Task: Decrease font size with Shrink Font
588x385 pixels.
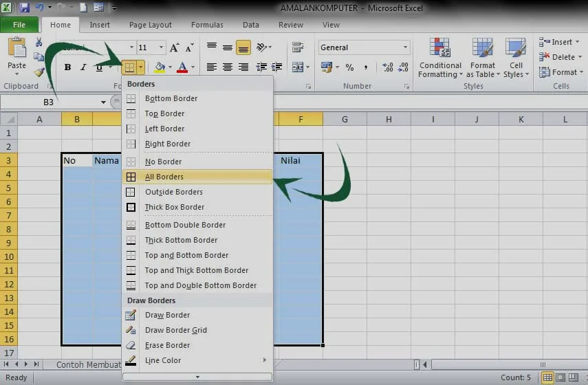Action: pyautogui.click(x=189, y=47)
